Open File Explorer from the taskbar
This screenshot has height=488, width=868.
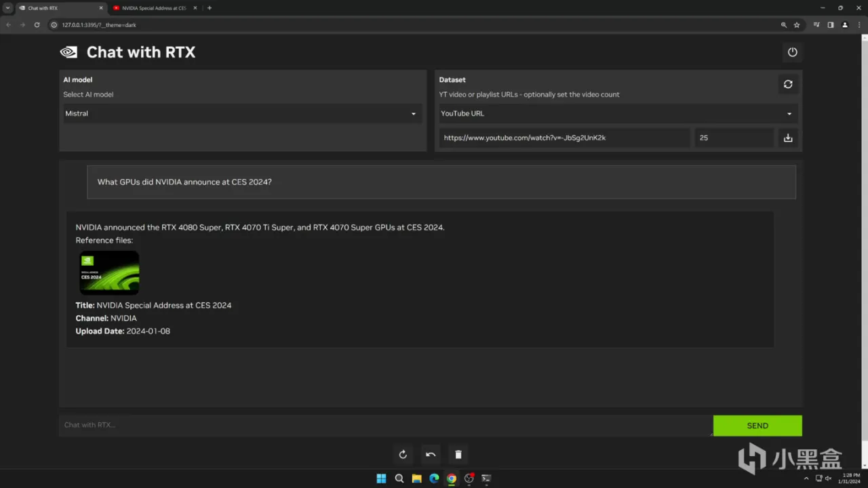click(417, 479)
